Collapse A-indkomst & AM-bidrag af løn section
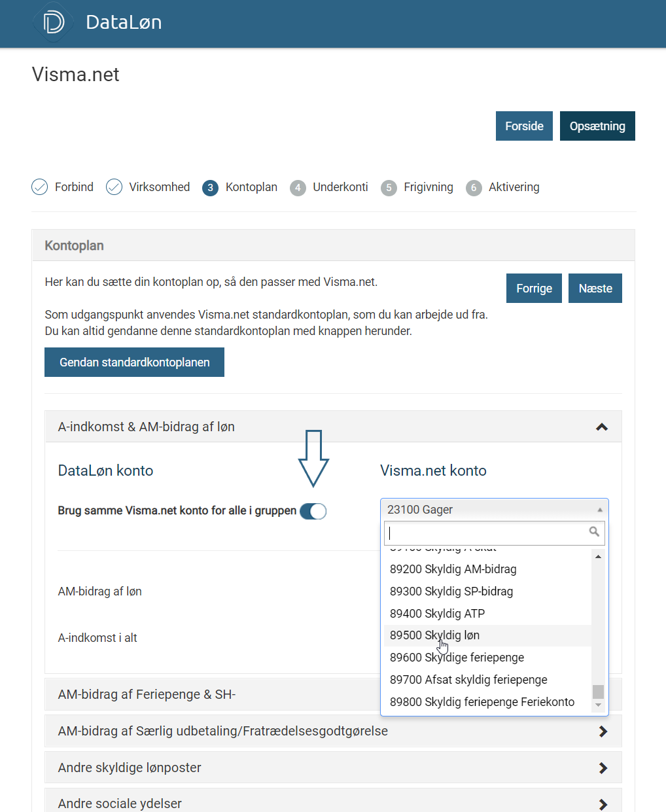 pos(602,427)
